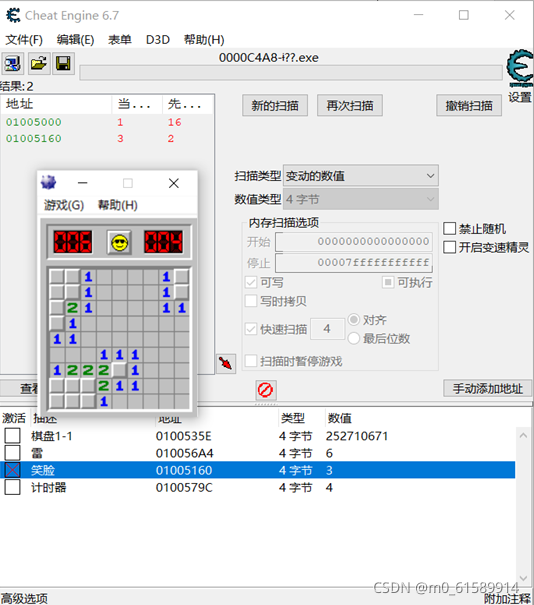Activate 计时器 entry checkbox
The width and height of the screenshot is (534, 605).
point(13,487)
